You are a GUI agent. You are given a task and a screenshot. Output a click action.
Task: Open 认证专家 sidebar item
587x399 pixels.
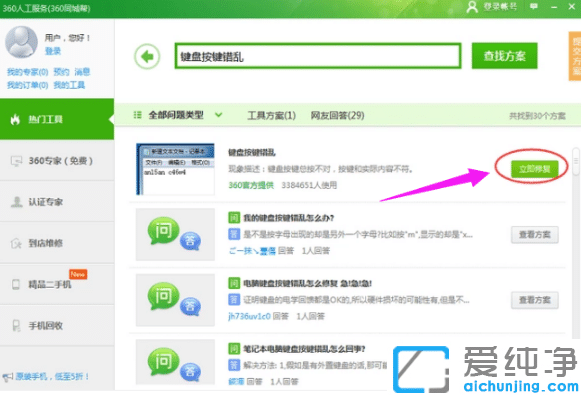[x=57, y=202]
